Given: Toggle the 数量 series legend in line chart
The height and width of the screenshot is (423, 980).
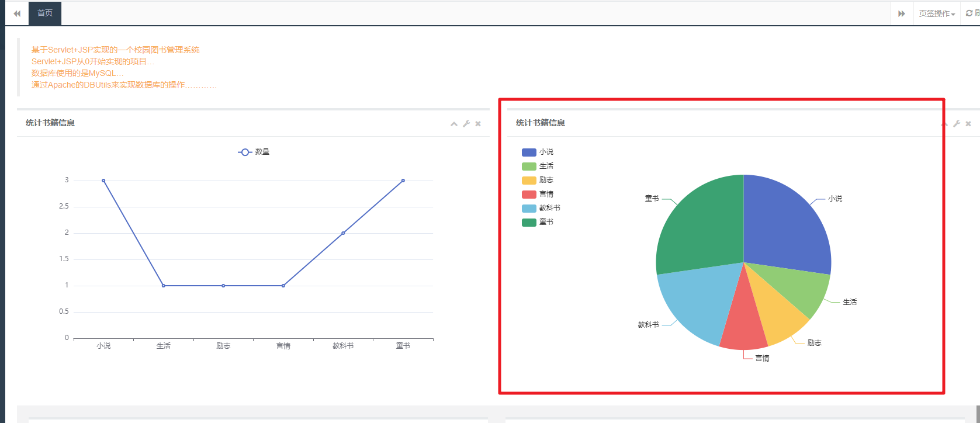Looking at the screenshot, I should (254, 152).
